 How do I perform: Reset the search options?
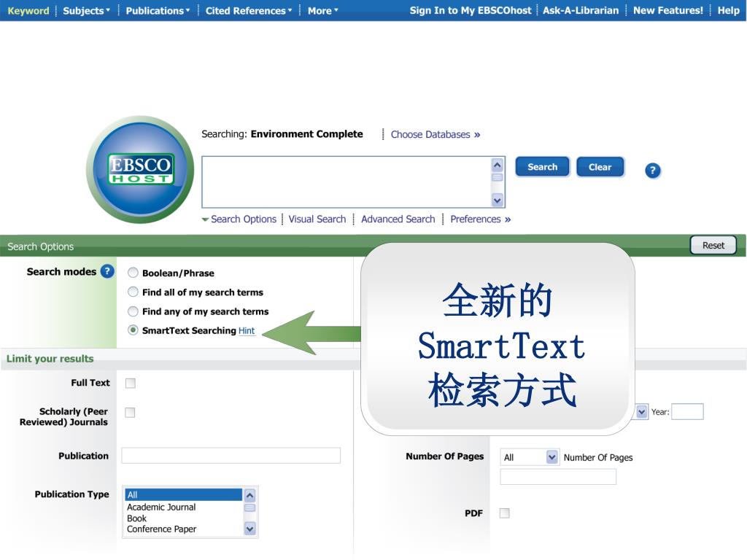tap(713, 245)
